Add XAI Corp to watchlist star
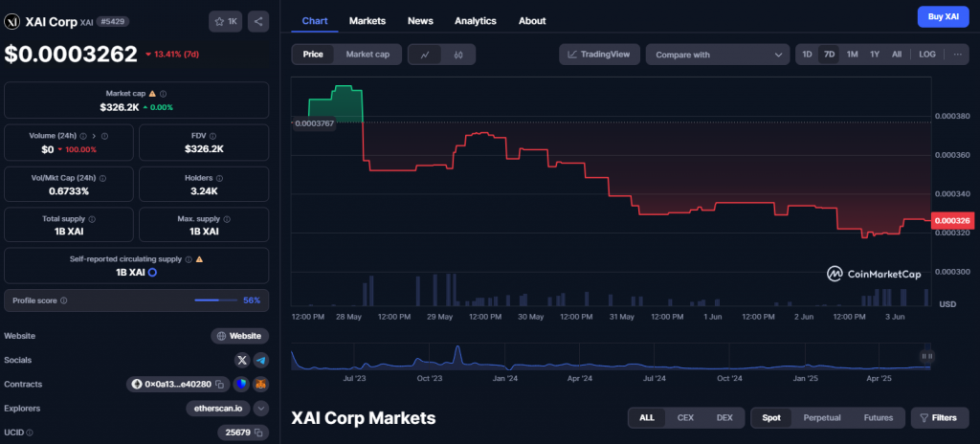Image resolution: width=980 pixels, height=444 pixels. tap(225, 21)
